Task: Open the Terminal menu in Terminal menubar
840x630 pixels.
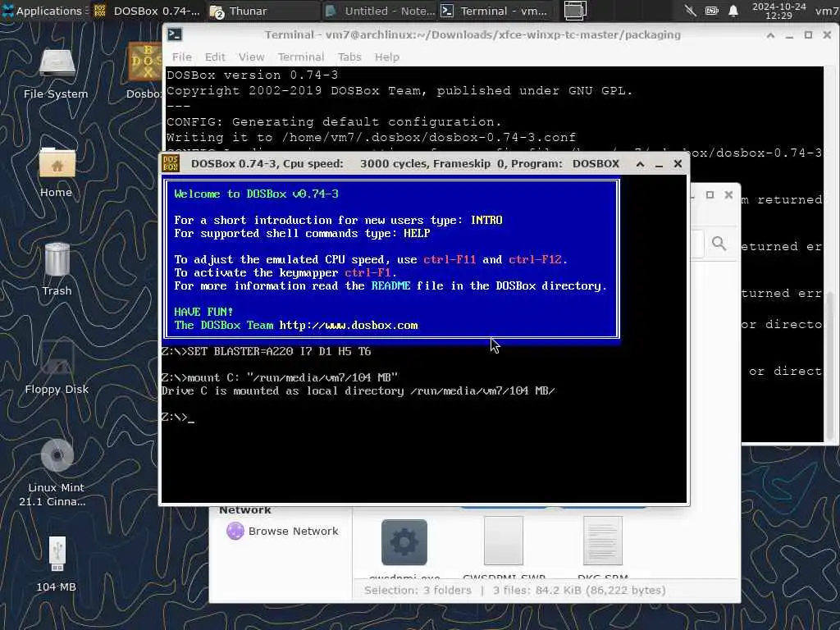Action: [x=300, y=57]
